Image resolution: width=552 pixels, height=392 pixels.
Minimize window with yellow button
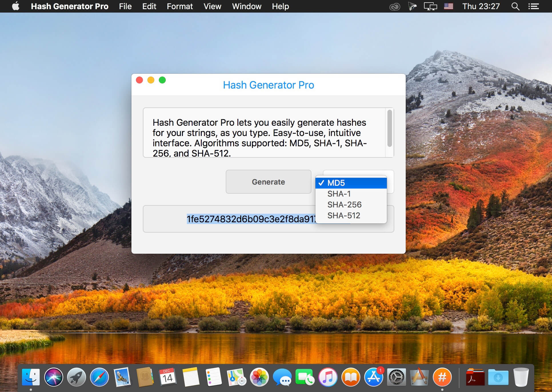[151, 80]
